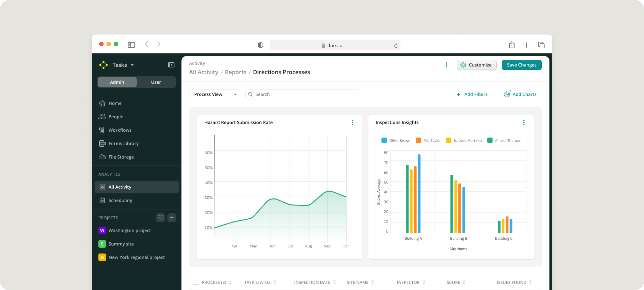The width and height of the screenshot is (644, 290).
Task: Navigate to Reports breadcrumb
Action: coord(236,72)
